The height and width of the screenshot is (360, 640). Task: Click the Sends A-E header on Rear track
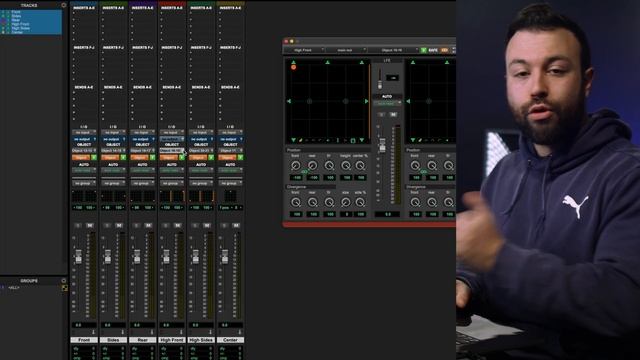(142, 87)
